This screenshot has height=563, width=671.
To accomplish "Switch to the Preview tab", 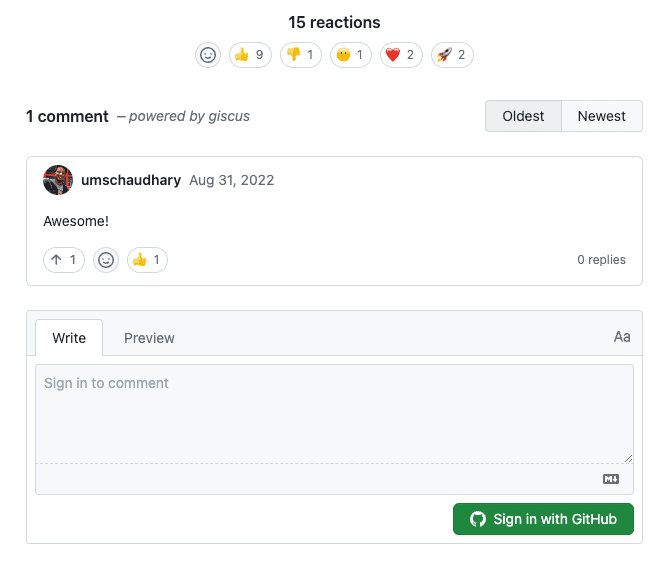I will click(149, 338).
